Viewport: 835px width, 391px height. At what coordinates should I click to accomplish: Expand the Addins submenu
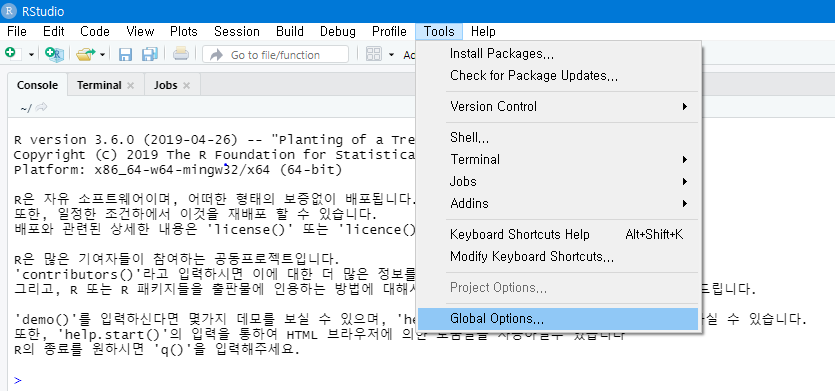point(558,203)
